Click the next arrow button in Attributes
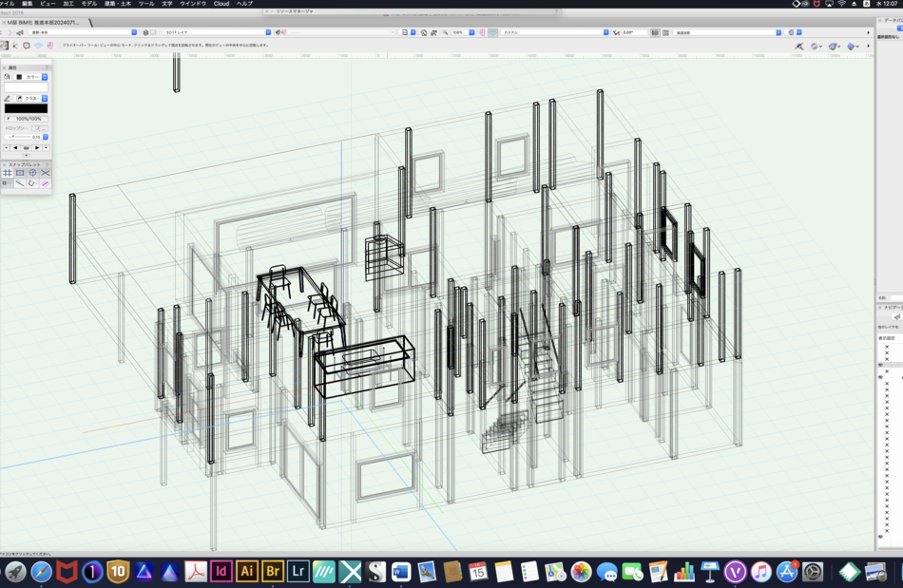This screenshot has height=588, width=903. (37, 148)
